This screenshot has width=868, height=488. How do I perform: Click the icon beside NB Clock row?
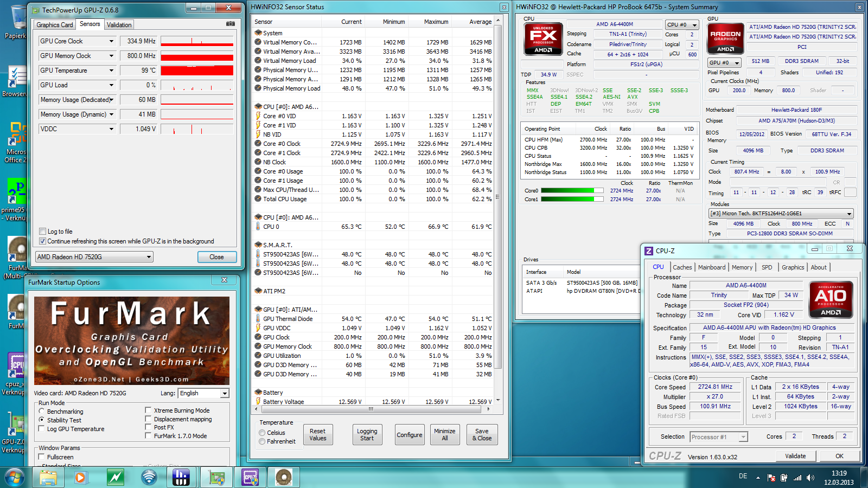pyautogui.click(x=258, y=162)
